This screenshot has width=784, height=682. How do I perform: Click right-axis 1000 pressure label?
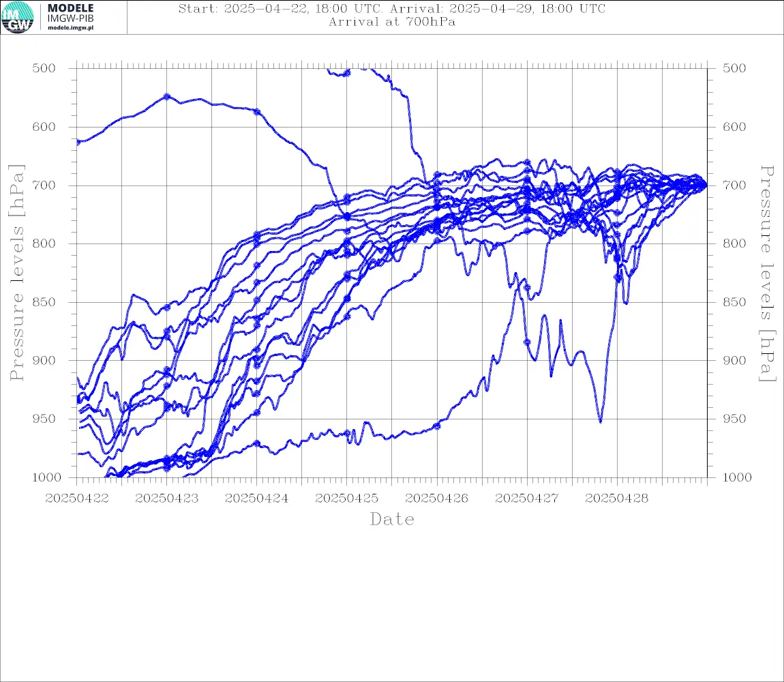[x=738, y=477]
